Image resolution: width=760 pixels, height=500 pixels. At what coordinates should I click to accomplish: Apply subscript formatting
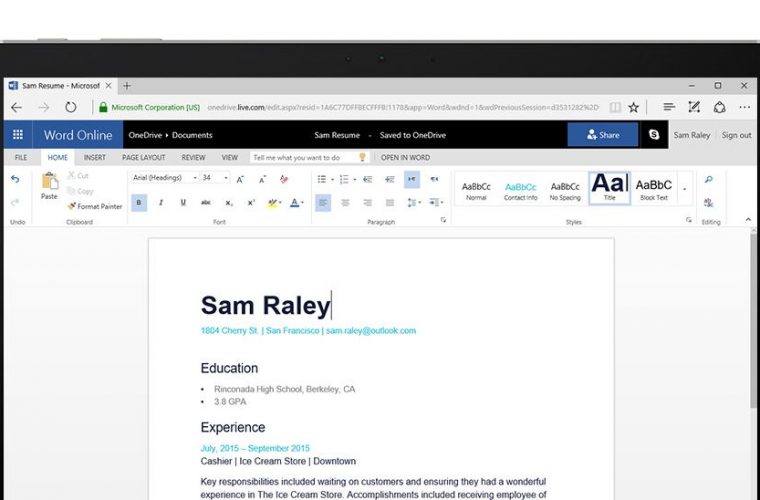[x=229, y=203]
